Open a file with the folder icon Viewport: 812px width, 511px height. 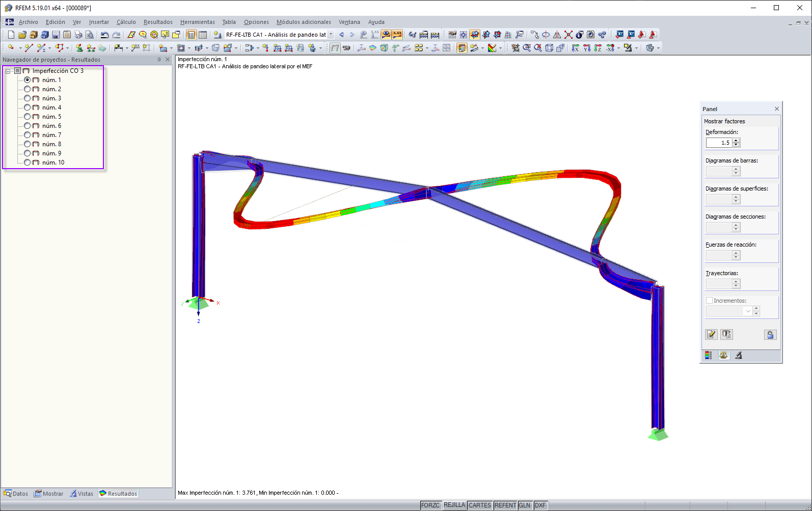click(x=22, y=35)
